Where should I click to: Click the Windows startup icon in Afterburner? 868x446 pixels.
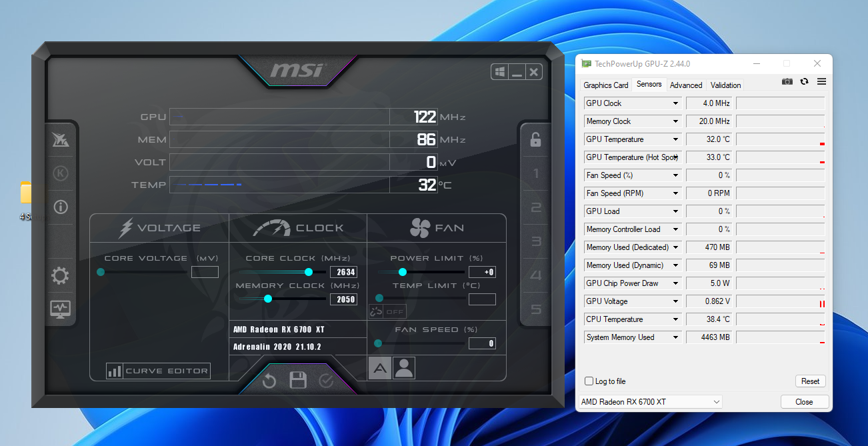point(499,72)
